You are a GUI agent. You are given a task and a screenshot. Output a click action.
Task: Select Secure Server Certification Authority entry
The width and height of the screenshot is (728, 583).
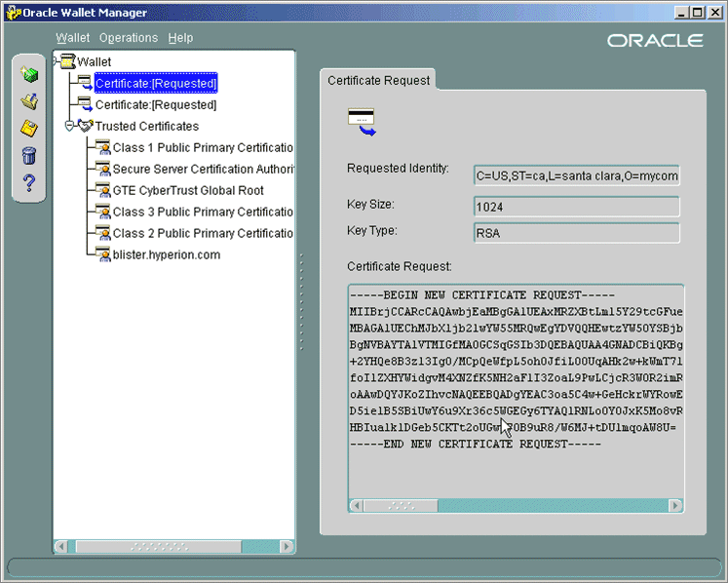coord(203,169)
